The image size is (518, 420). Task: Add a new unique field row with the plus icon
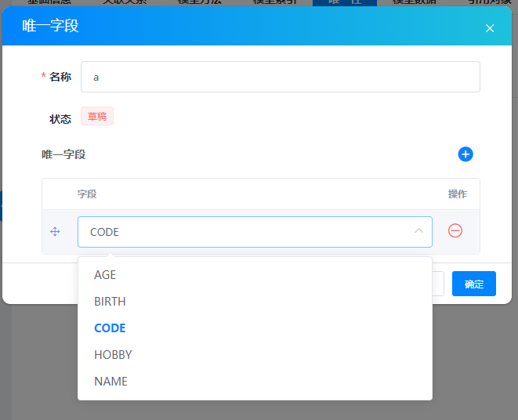pos(465,154)
